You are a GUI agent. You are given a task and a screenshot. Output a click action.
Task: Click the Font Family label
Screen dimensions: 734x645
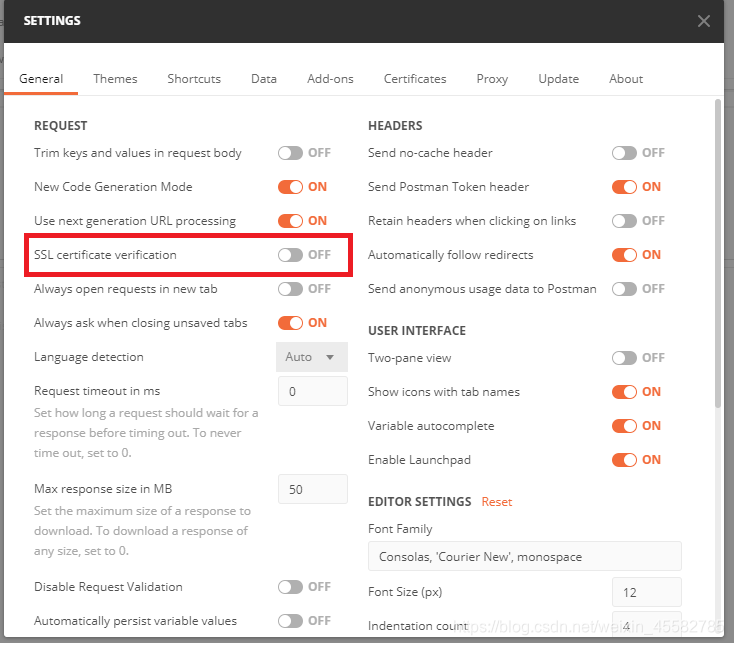pos(400,529)
